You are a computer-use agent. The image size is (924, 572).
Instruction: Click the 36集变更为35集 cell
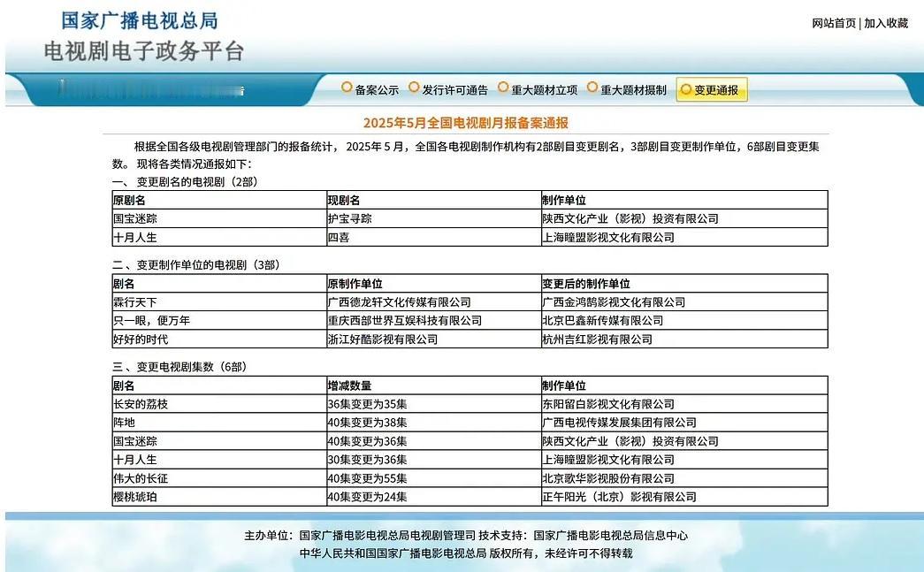click(x=434, y=404)
